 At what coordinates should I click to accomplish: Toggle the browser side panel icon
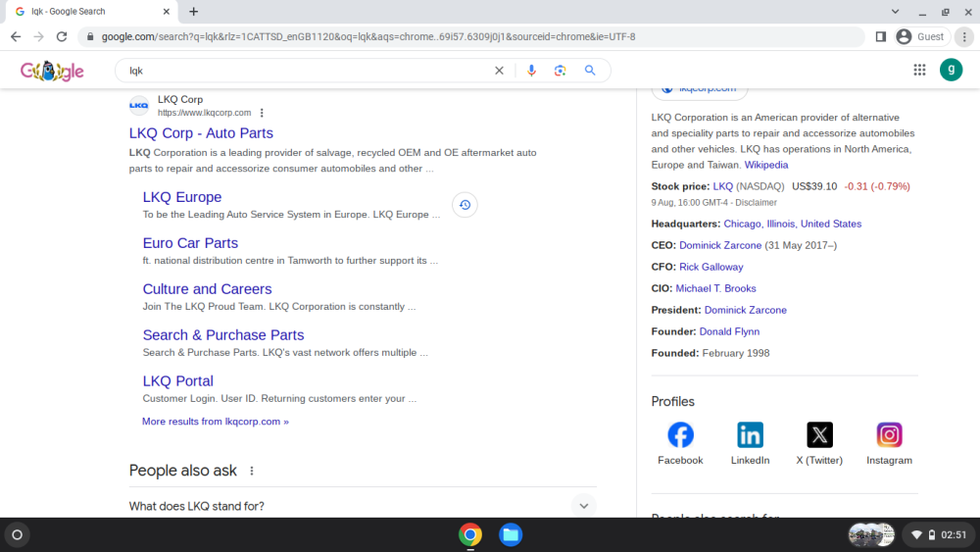(881, 37)
